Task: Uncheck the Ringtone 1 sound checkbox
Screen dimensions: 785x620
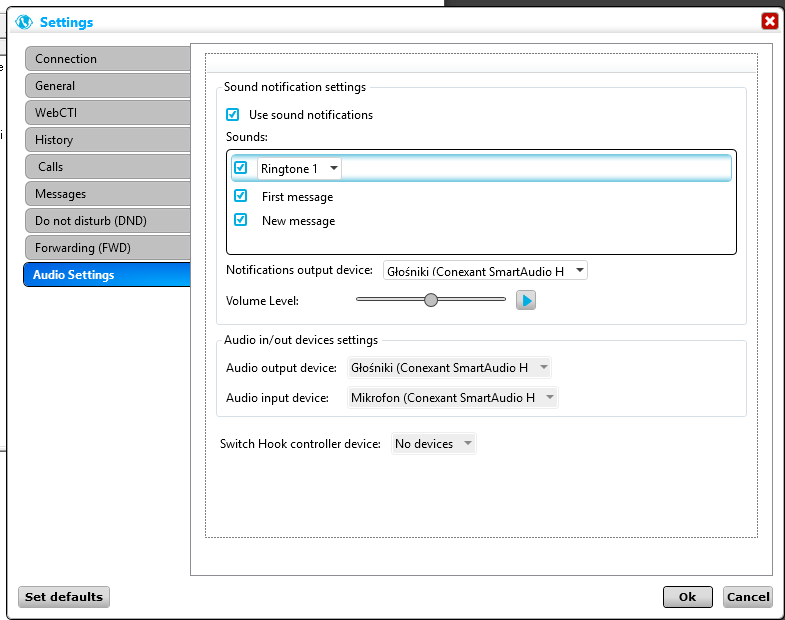Action: pos(241,168)
